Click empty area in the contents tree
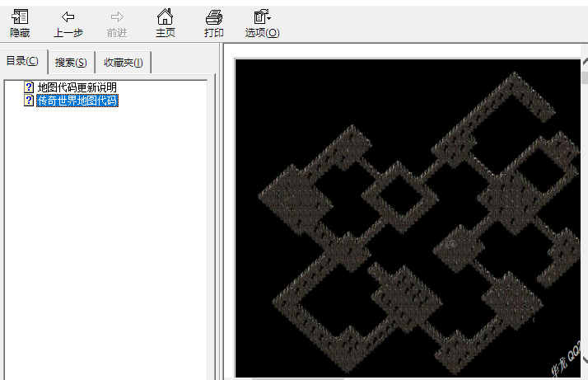This screenshot has height=380, width=588. (107, 247)
